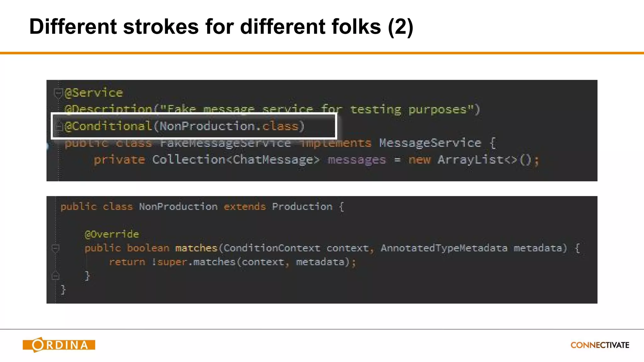Click the fold end marker at closing brace
644x362 pixels.
point(55,276)
